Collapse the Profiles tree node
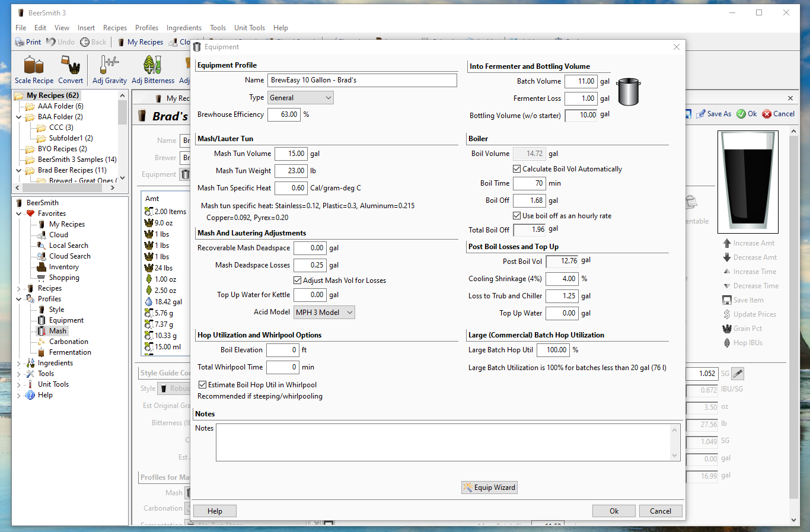 point(19,299)
